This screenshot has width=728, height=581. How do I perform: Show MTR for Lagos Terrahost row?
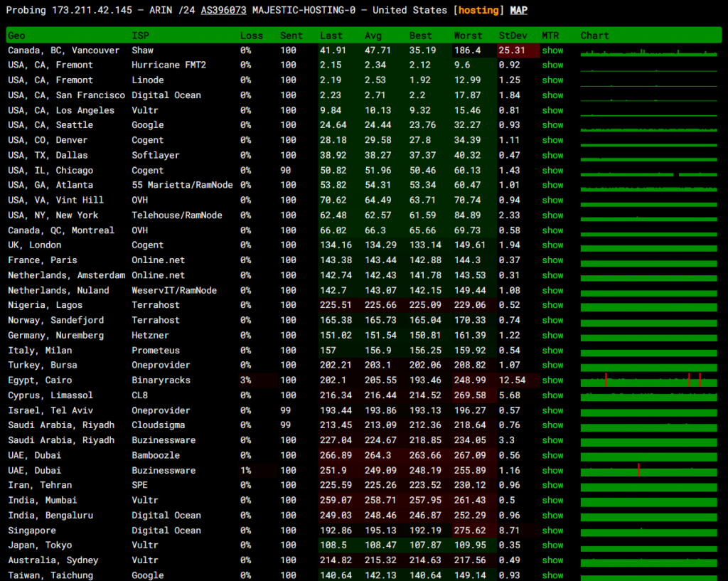pos(552,305)
